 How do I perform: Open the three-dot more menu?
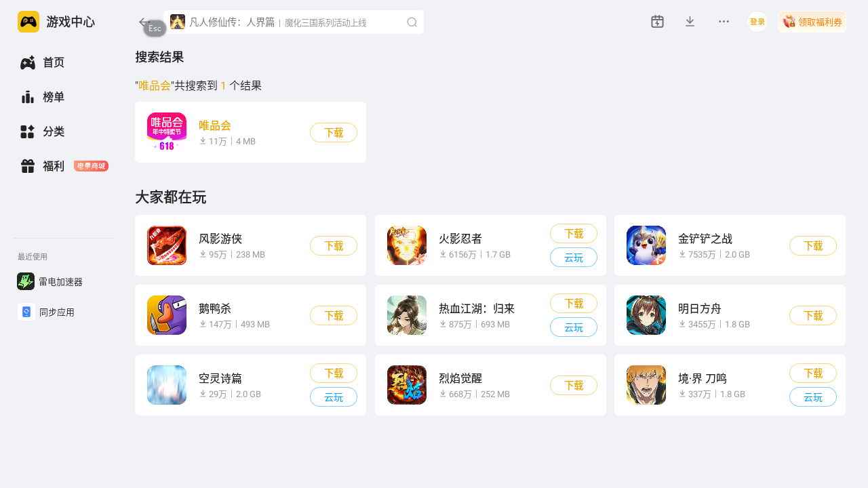(724, 22)
